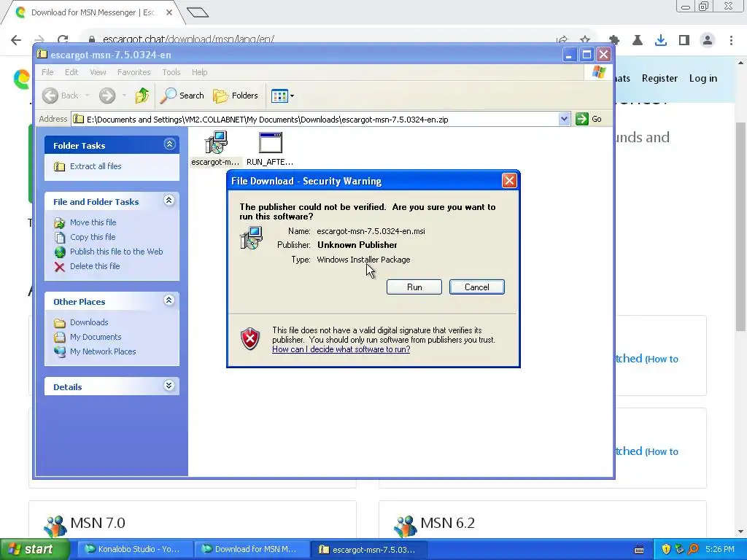Viewport: 747px width, 560px height.
Task: Expand the Details panel
Action: (x=169, y=386)
